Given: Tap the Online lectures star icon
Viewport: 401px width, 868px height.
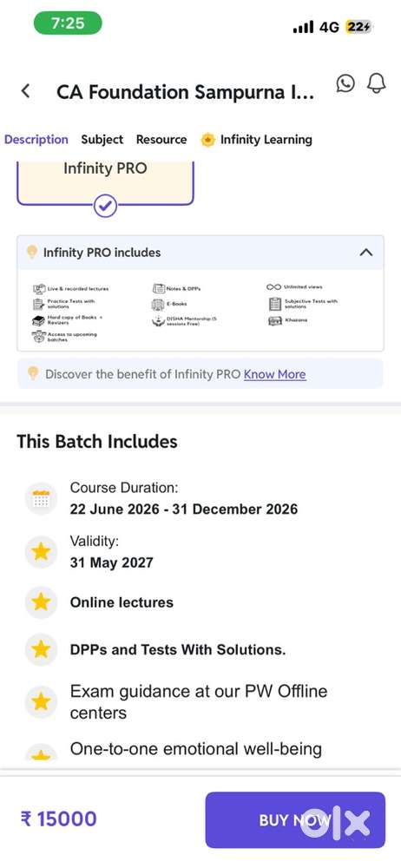Looking at the screenshot, I should pos(41,602).
